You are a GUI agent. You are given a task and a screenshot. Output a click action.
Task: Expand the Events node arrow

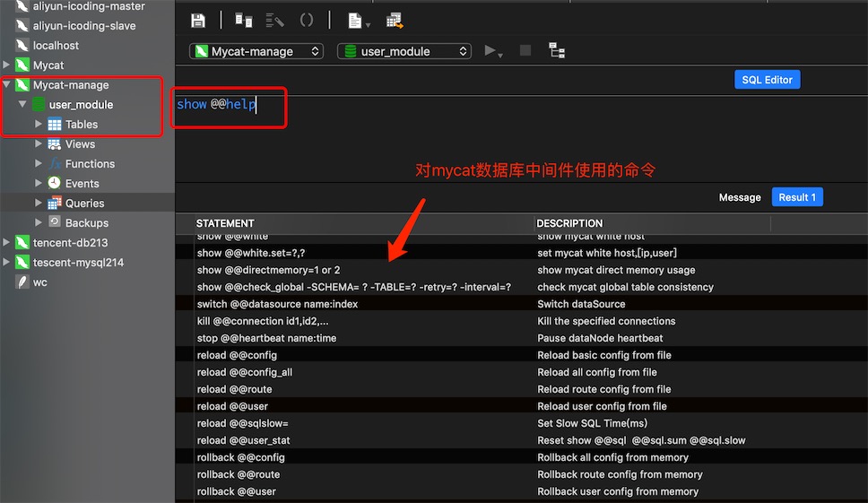(39, 183)
